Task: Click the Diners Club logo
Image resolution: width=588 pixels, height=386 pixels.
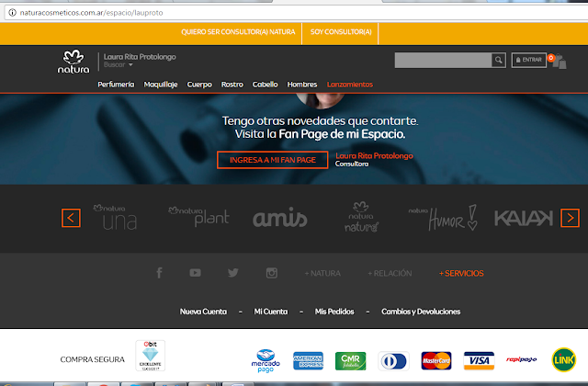Action: 393,361
